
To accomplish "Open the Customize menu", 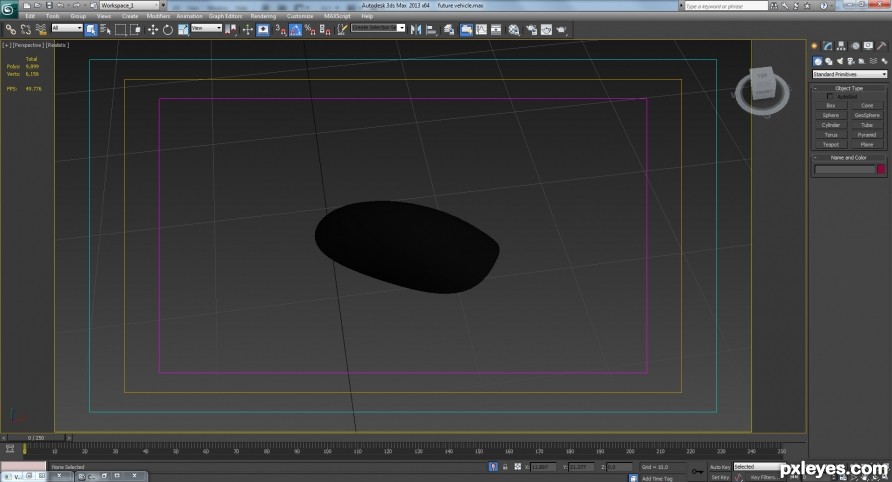I will click(x=300, y=16).
